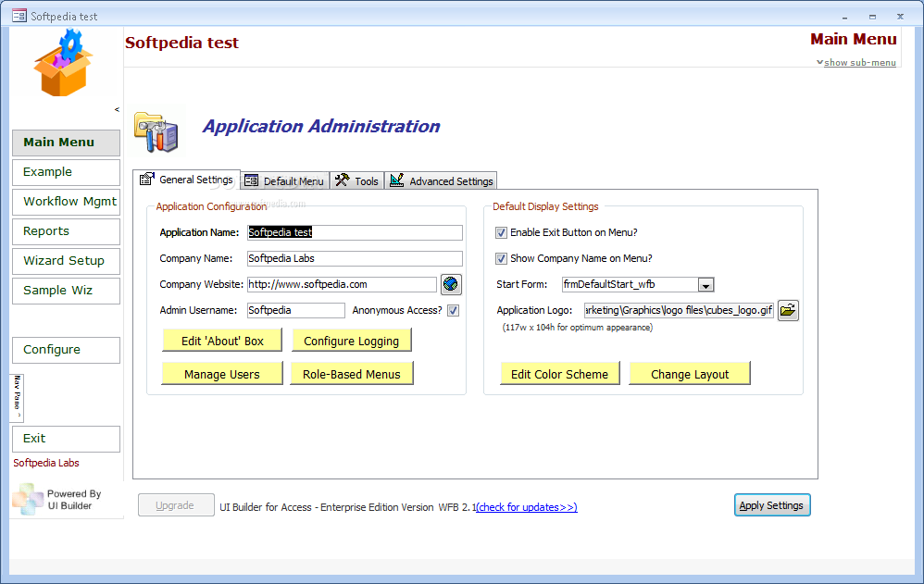The height and width of the screenshot is (584, 924).
Task: Open the Tools tab
Action: point(356,180)
